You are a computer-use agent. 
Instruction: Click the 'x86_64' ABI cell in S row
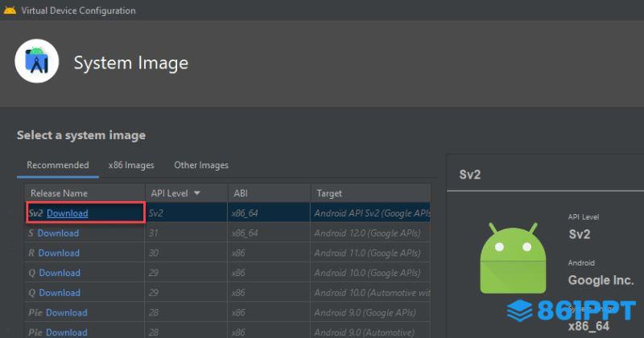click(x=269, y=233)
